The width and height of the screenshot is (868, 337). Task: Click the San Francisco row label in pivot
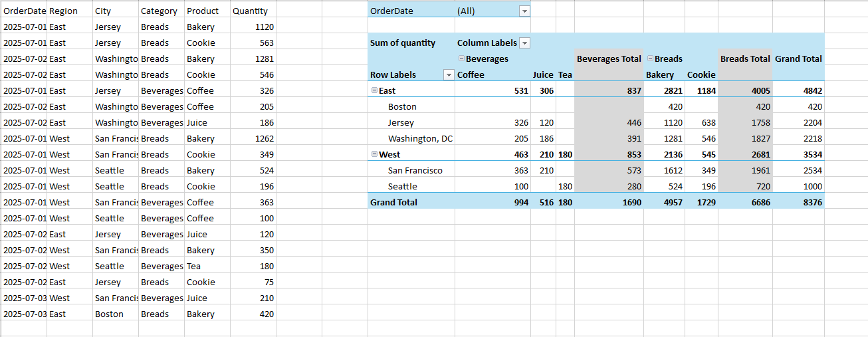click(415, 171)
